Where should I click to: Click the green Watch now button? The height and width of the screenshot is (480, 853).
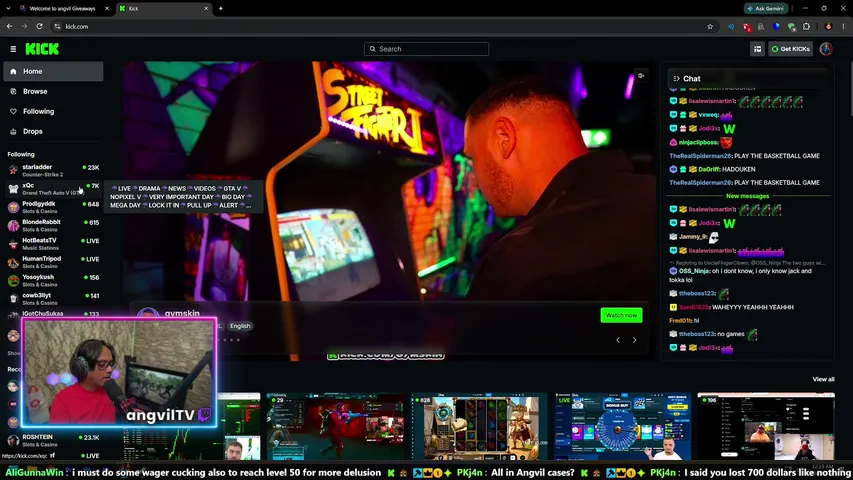(x=621, y=315)
